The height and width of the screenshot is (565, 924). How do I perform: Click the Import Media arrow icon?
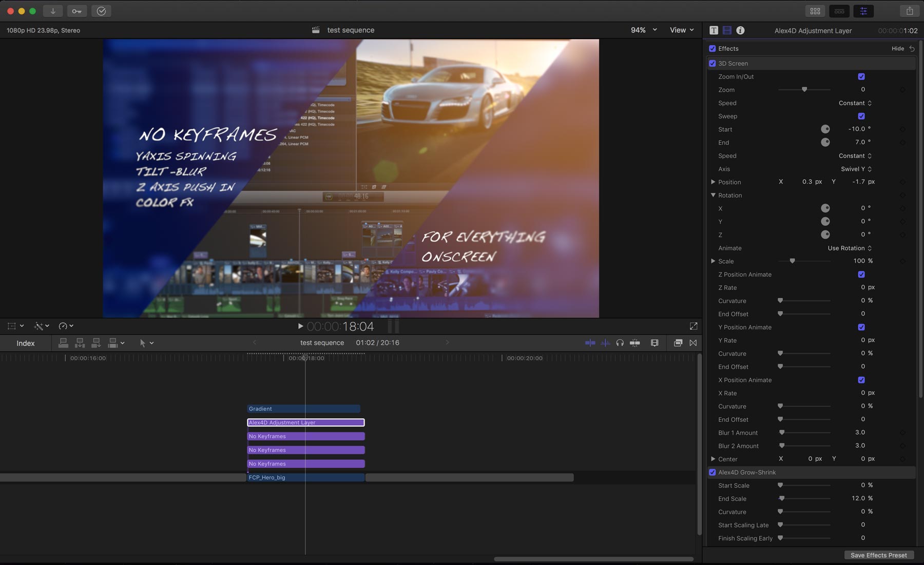click(53, 11)
